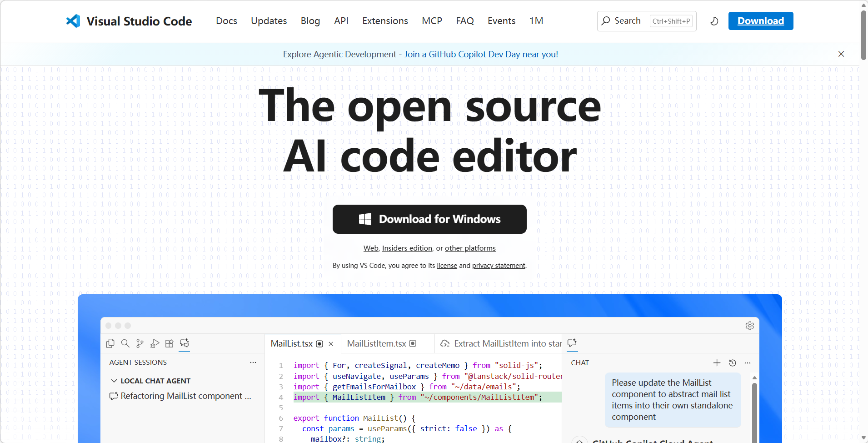Open the API nav link
This screenshot has width=868, height=443.
point(341,21)
